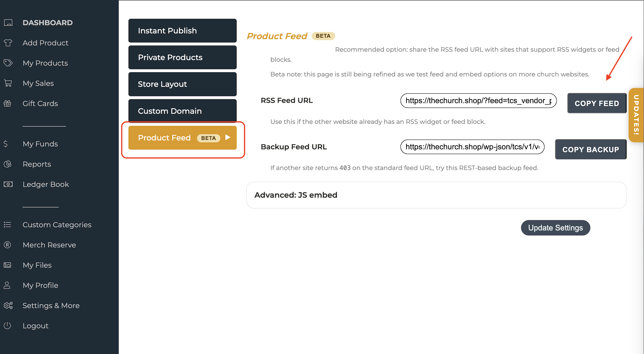
Task: Click the t-shirt icon beside Add Product
Action: tap(8, 43)
